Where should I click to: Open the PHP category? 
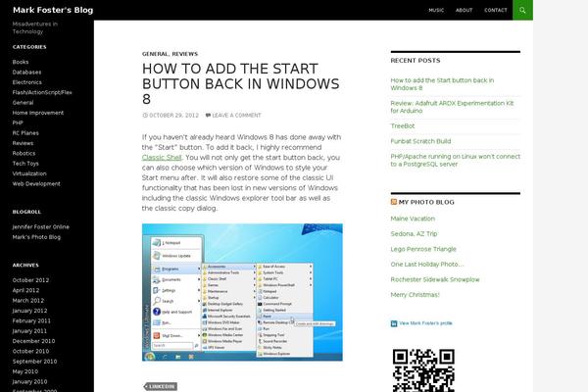(18, 122)
